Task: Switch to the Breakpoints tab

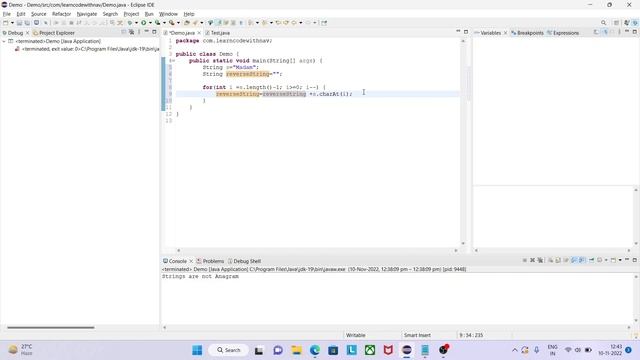Action: [x=527, y=33]
